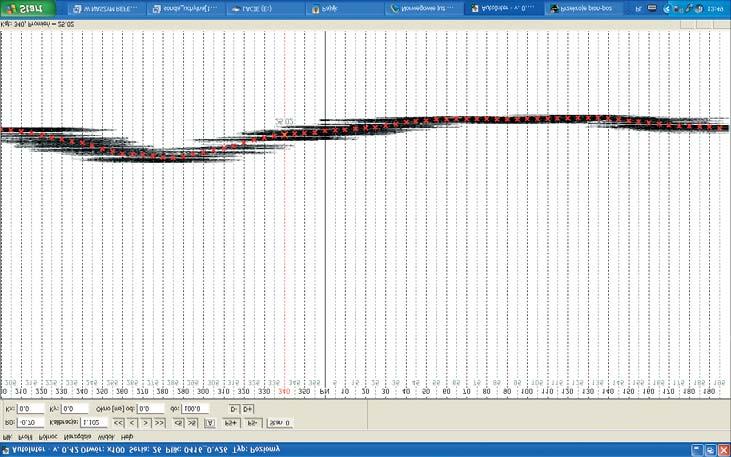Open the Widok menu
The width and height of the screenshot is (731, 457).
(106, 437)
